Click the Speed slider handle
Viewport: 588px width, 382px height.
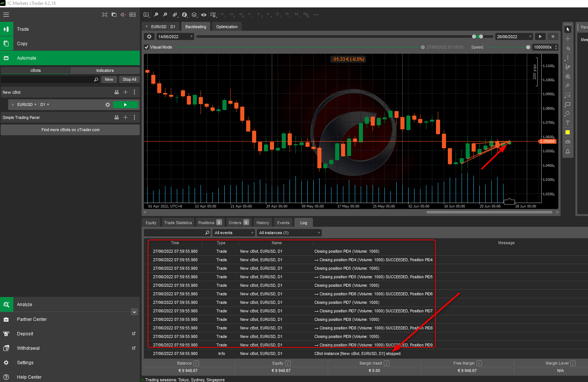tap(528, 47)
